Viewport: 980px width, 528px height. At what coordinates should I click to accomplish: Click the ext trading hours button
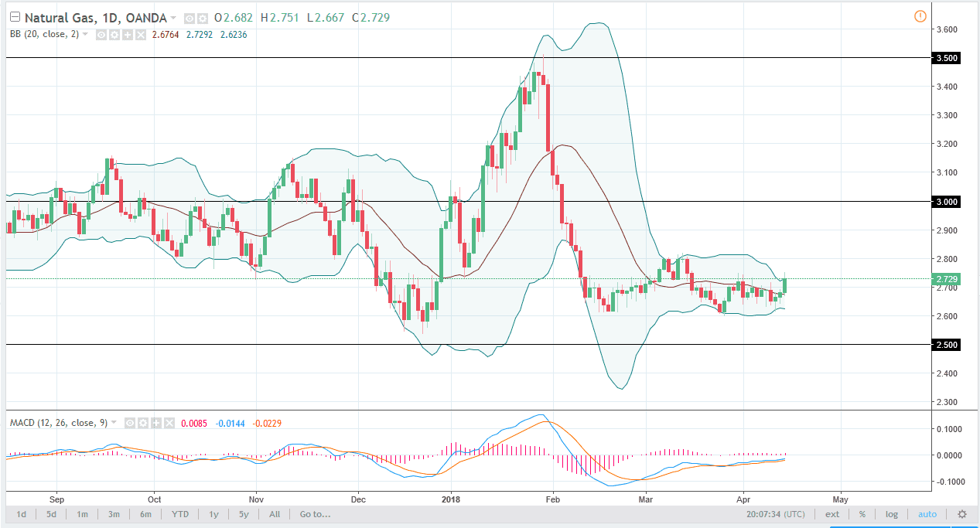[x=831, y=514]
